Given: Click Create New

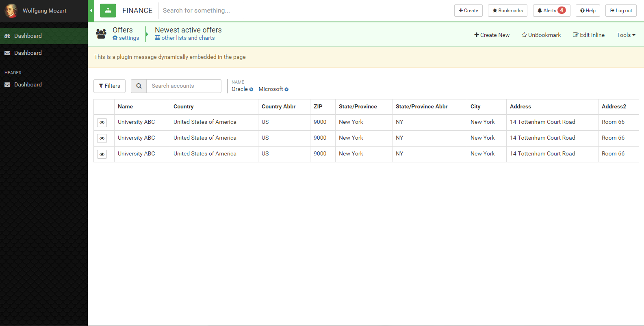Looking at the screenshot, I should click(x=492, y=35).
